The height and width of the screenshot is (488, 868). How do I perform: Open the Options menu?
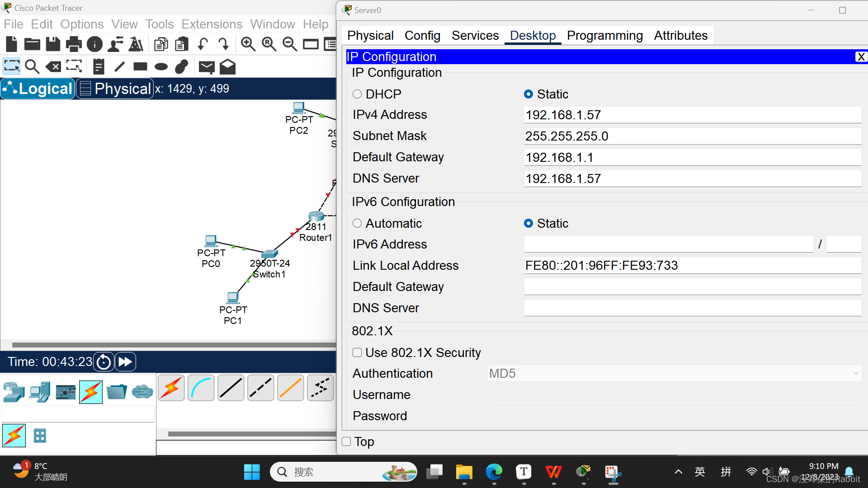82,24
